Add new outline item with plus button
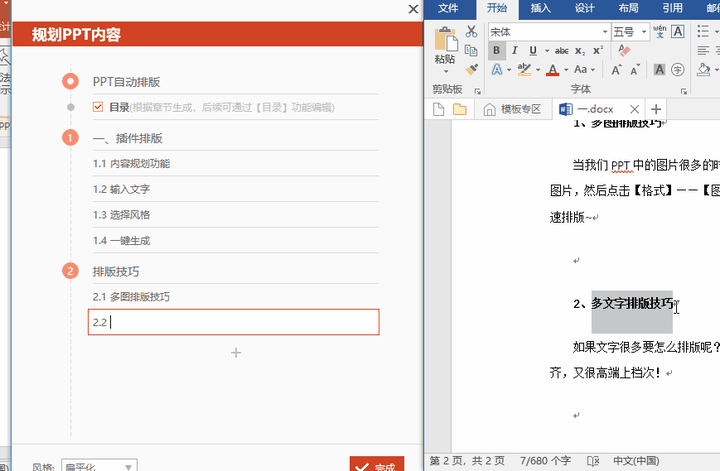Viewport: 720px width, 471px height. 236,353
